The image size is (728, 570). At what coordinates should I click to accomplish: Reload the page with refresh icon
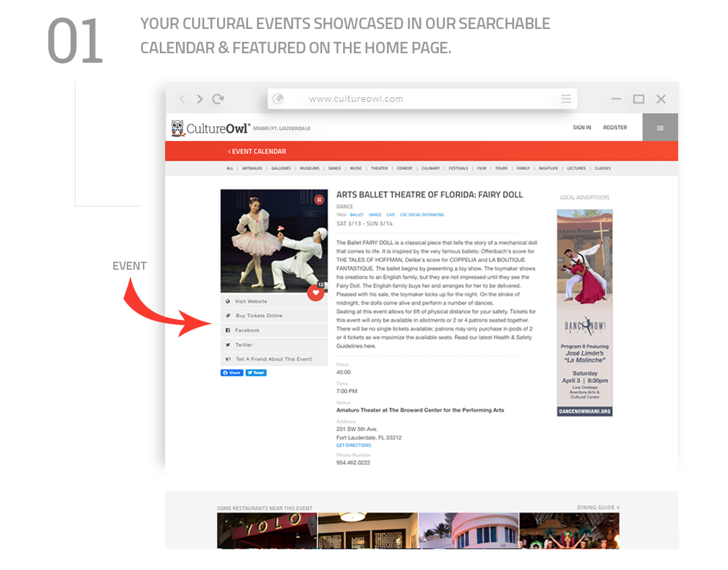[218, 99]
